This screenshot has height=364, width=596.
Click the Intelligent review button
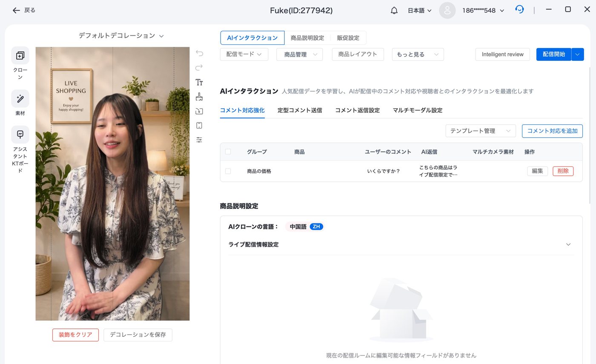503,54
